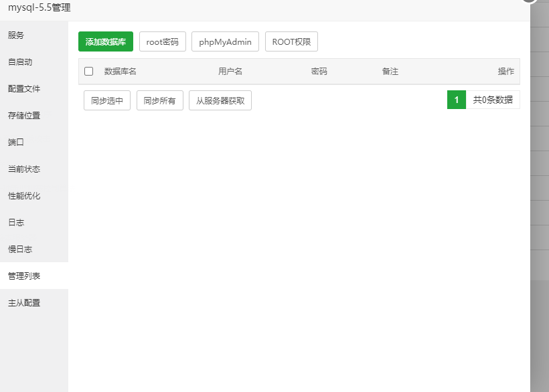The height and width of the screenshot is (392, 549).
Task: Select 存储位置 sidebar tab
Action: [x=34, y=116]
